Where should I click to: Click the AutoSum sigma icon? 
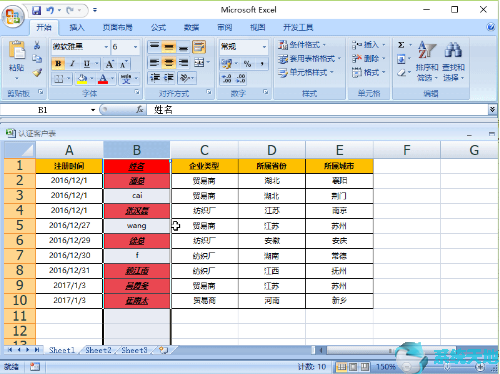click(x=401, y=45)
